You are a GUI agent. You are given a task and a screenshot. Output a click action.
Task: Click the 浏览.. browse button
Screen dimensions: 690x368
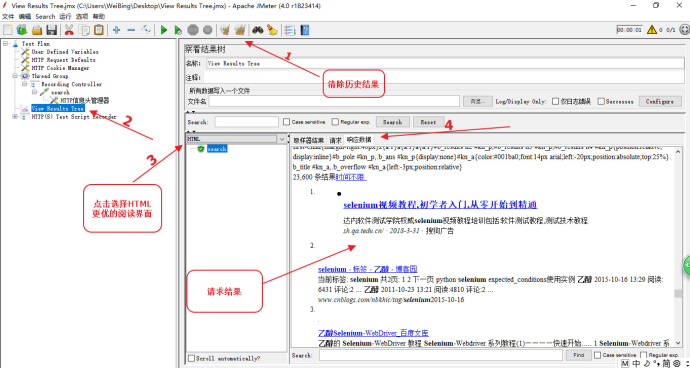point(477,101)
